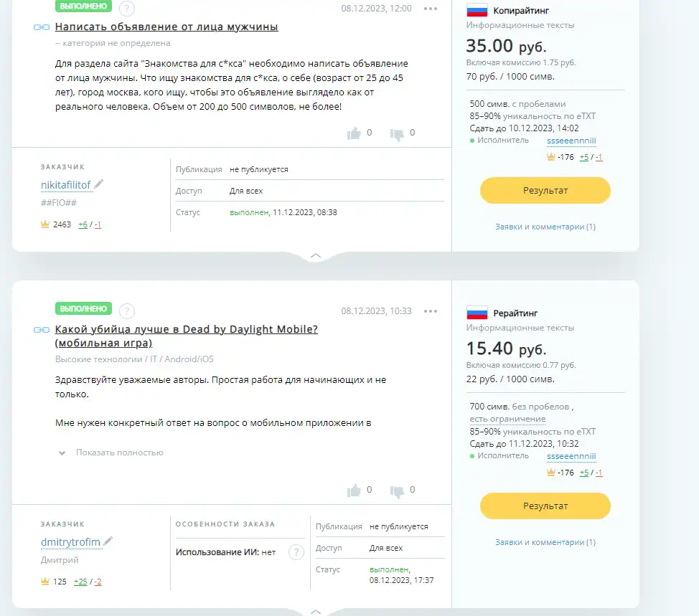Open 'Заявки и комментарии (1)' under first order
Image resolution: width=699 pixels, height=616 pixels.
coord(545,227)
